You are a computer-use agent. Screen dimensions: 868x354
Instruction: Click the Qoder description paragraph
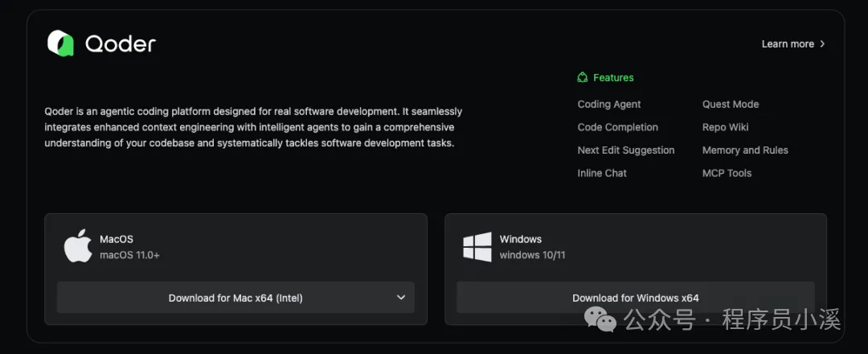253,127
